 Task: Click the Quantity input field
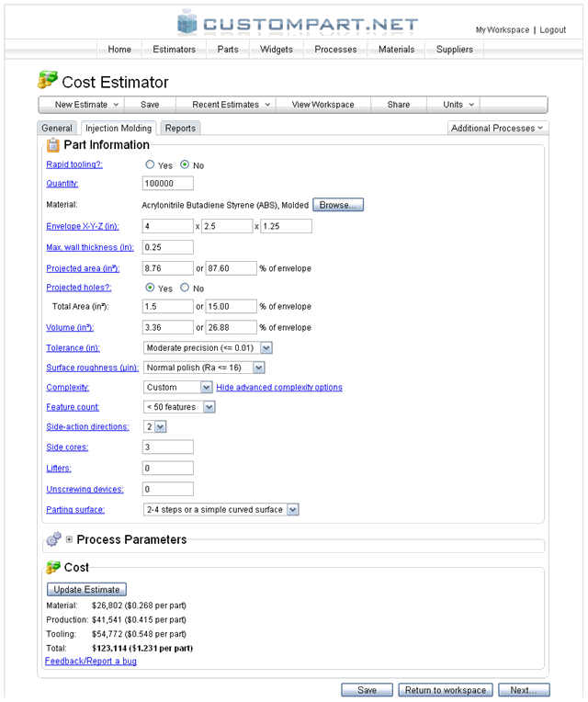pos(168,184)
